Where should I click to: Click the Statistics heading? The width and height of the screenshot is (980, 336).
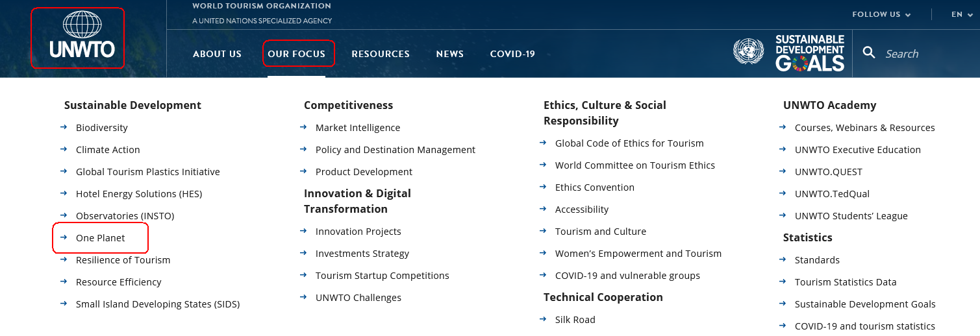tap(808, 237)
